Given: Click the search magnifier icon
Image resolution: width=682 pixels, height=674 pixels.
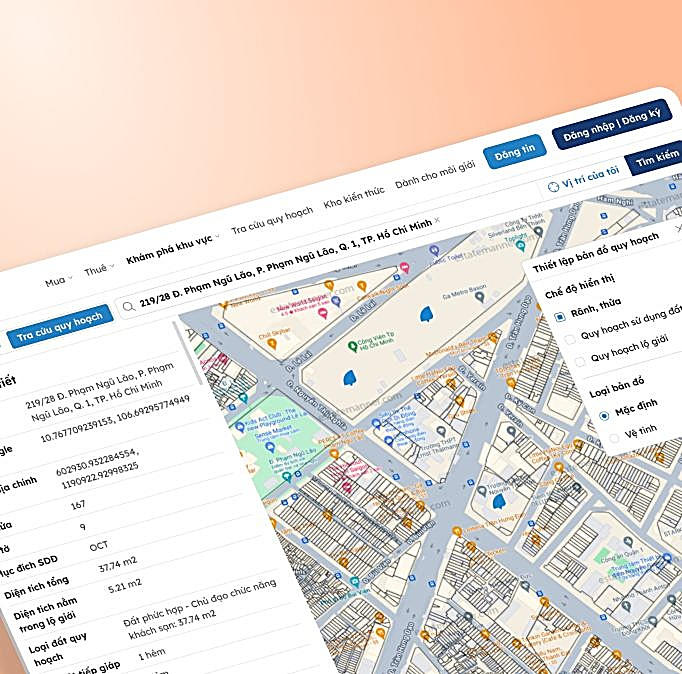Looking at the screenshot, I should coord(129,306).
